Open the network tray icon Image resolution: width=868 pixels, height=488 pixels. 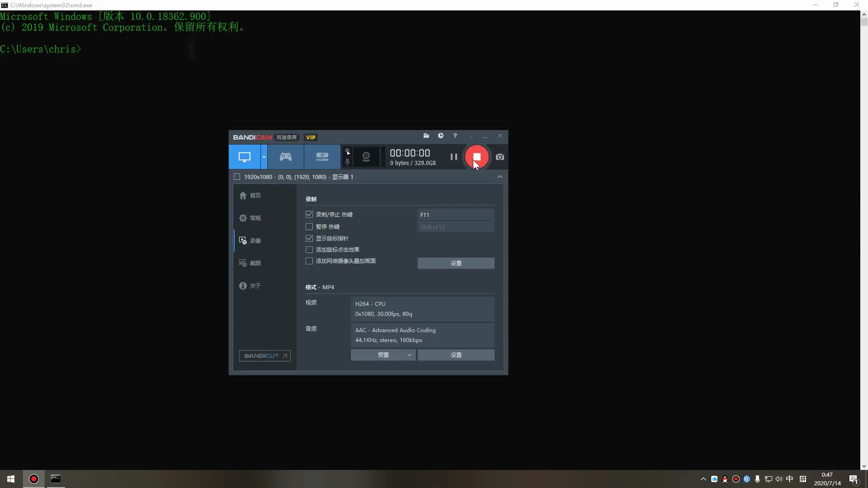768,479
